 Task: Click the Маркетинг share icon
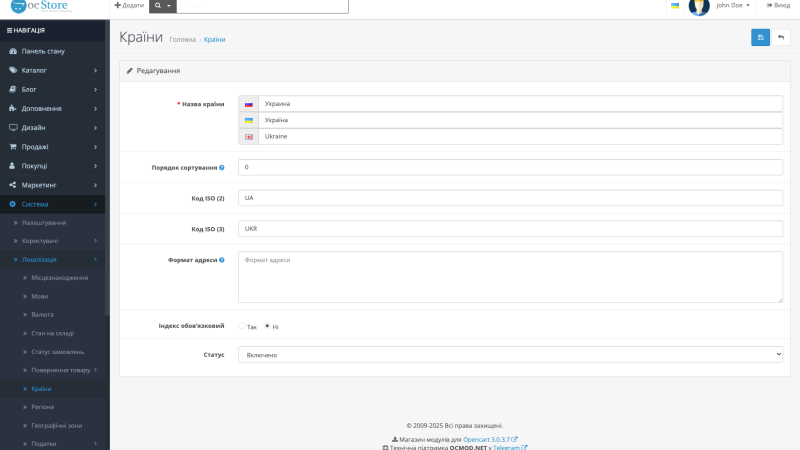13,185
